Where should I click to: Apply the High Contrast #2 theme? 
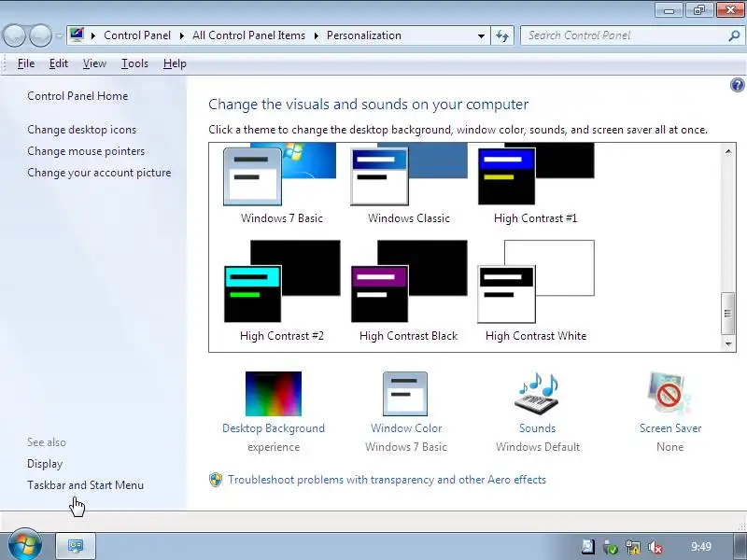click(x=282, y=291)
